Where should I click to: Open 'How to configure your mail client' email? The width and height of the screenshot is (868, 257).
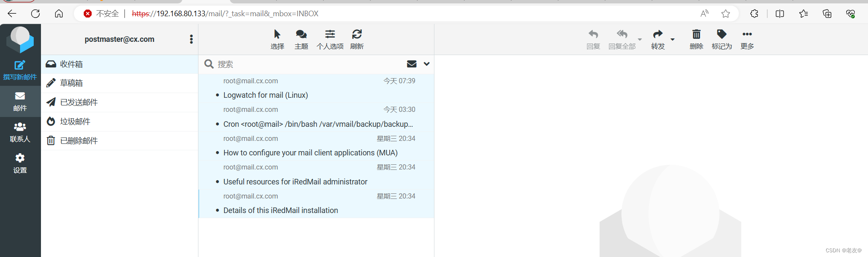click(x=316, y=146)
